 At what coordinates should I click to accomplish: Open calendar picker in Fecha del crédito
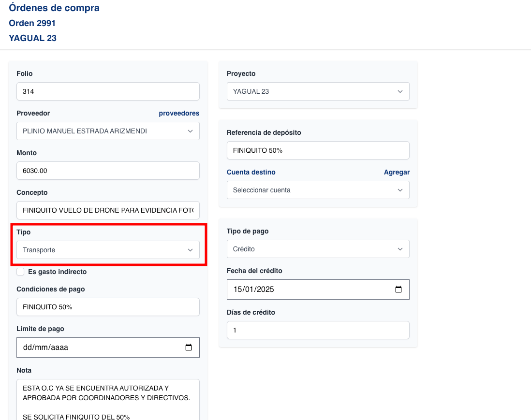click(398, 290)
